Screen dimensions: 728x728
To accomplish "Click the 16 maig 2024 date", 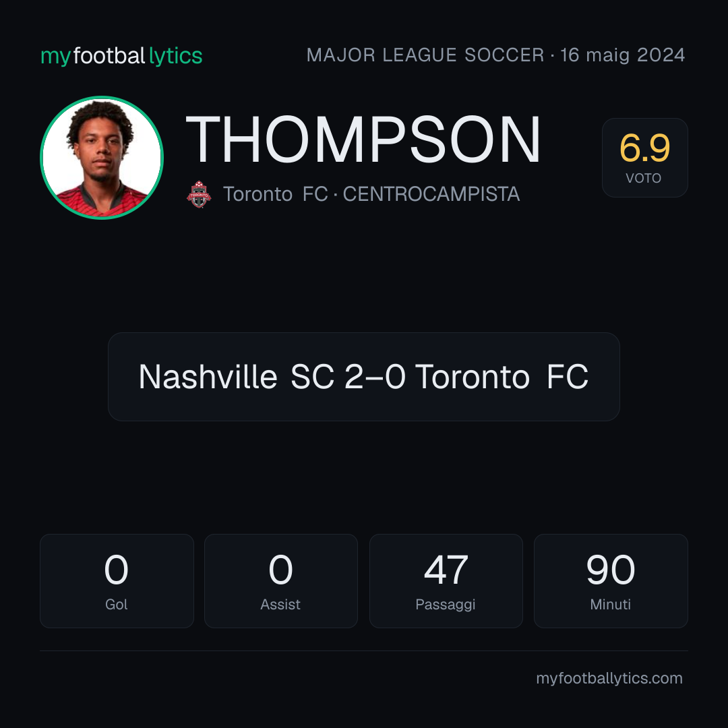I will coord(623,55).
